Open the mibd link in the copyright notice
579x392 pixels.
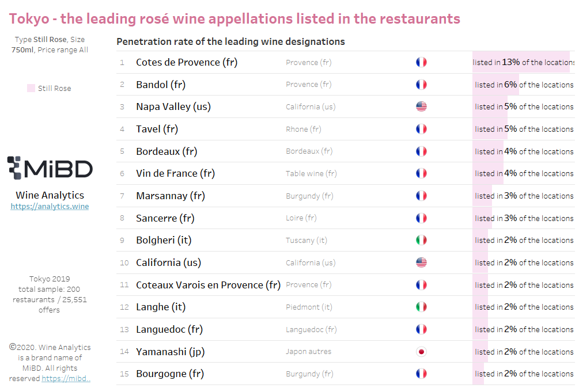click(x=66, y=378)
